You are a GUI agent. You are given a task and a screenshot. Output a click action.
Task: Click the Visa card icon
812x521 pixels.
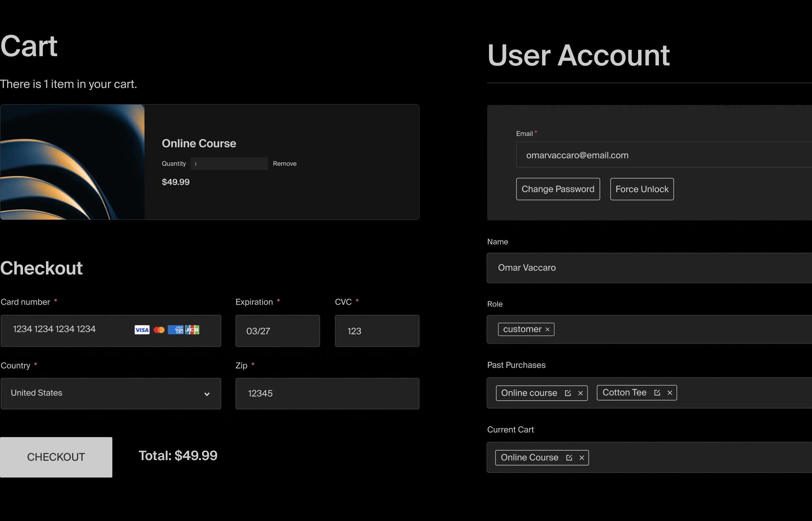(x=142, y=330)
